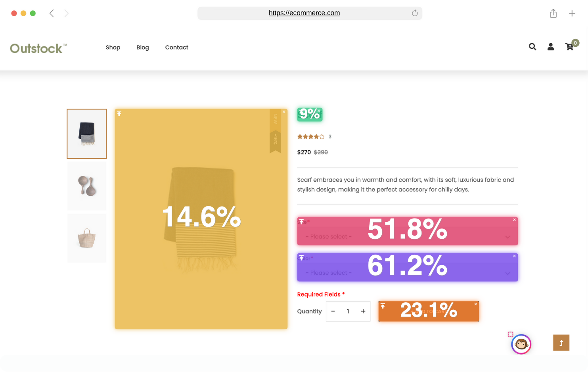Select the fourth rating star
588x372 pixels.
pyautogui.click(x=316, y=136)
